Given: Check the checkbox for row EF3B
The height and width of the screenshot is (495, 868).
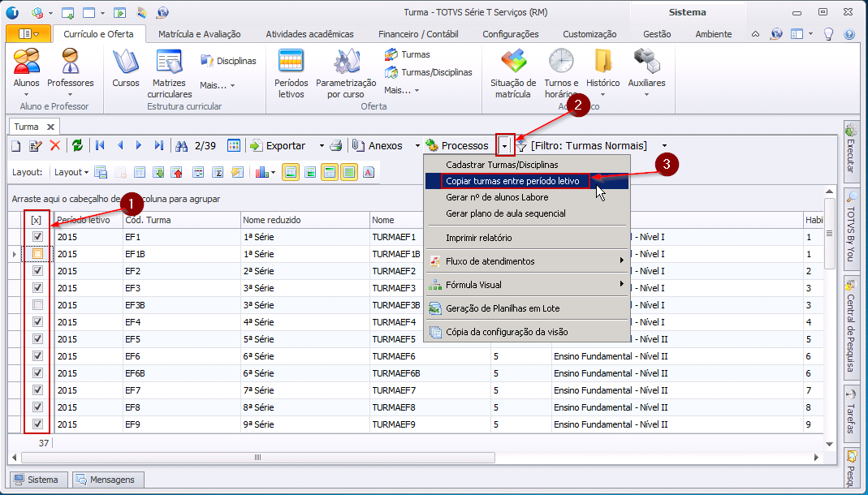Looking at the screenshot, I should click(x=37, y=305).
